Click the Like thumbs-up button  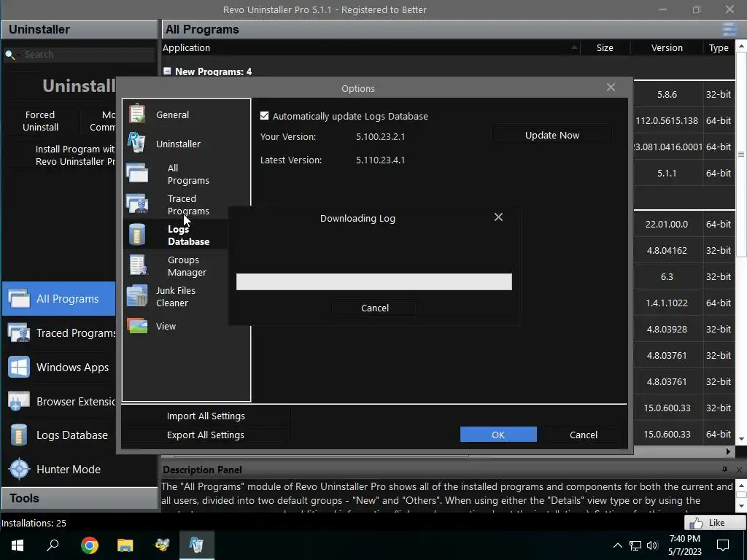715,523
